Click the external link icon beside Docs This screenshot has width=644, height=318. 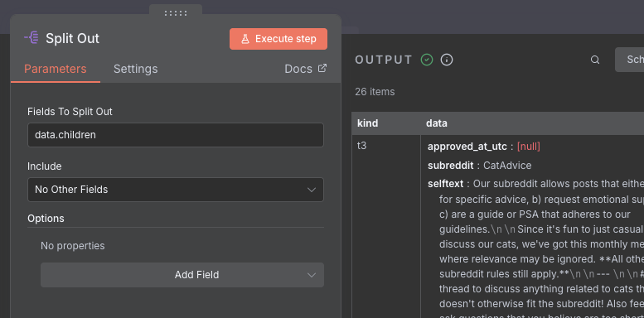(x=322, y=68)
